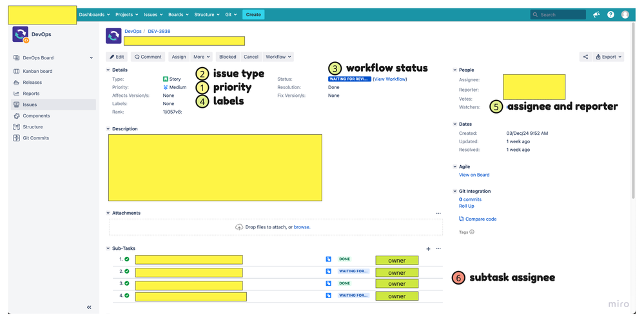The width and height of the screenshot is (644, 322).
Task: Click the Edit button
Action: point(117,57)
